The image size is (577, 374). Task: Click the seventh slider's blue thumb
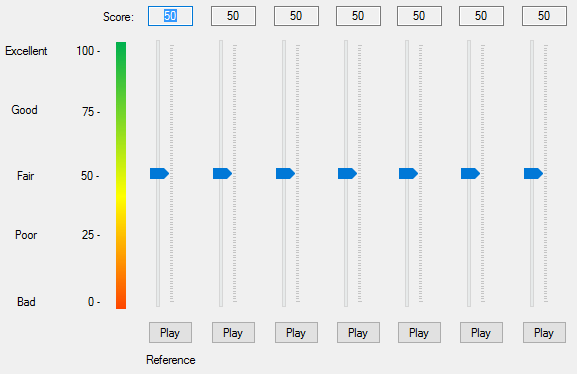tap(534, 173)
